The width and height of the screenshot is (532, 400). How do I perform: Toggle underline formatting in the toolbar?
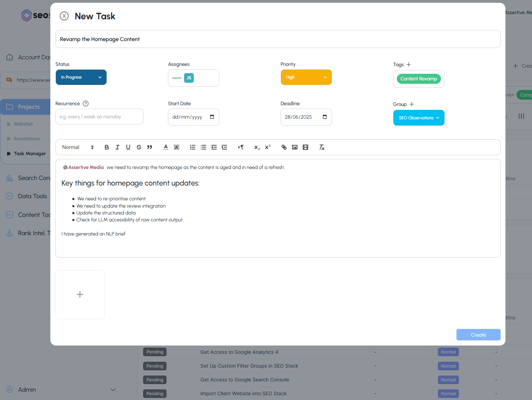click(x=128, y=147)
